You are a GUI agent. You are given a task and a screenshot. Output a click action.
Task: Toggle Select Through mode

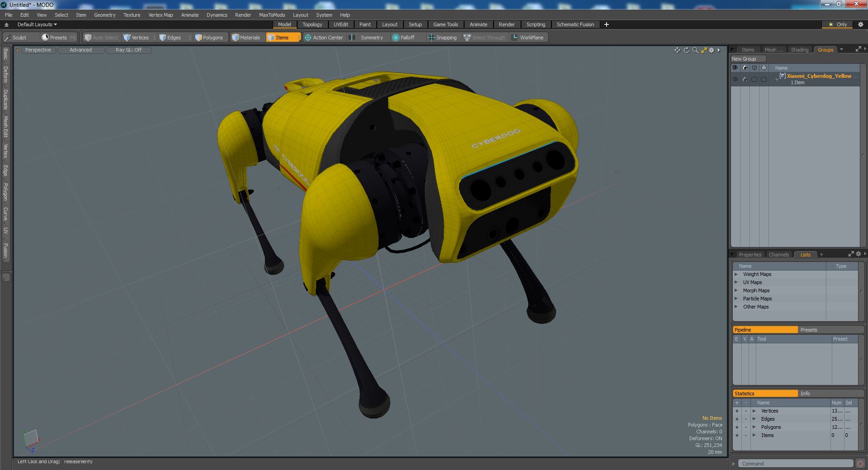click(484, 38)
